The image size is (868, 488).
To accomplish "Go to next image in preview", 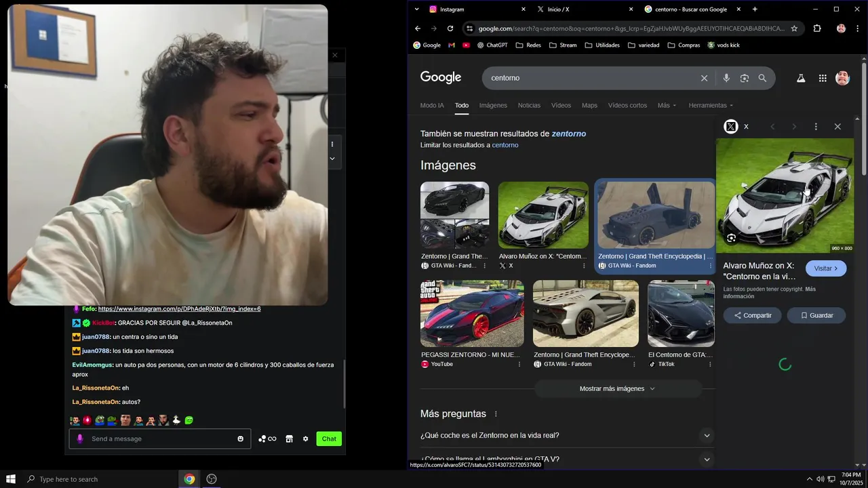I will click(x=794, y=127).
